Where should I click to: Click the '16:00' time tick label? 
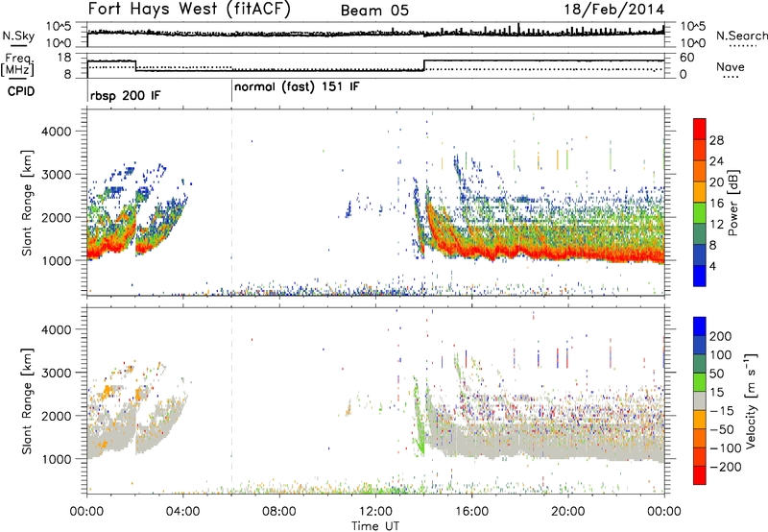pyautogui.click(x=471, y=512)
